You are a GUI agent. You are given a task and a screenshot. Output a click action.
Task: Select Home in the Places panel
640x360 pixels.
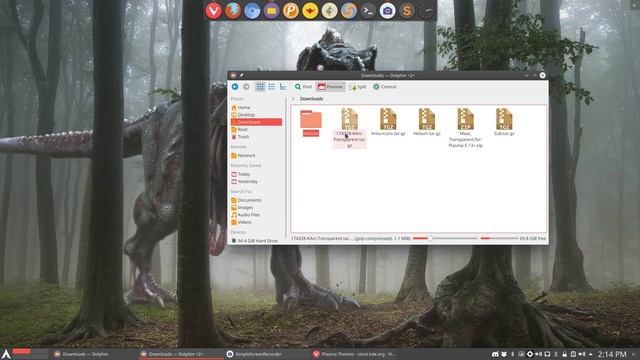coord(256,107)
